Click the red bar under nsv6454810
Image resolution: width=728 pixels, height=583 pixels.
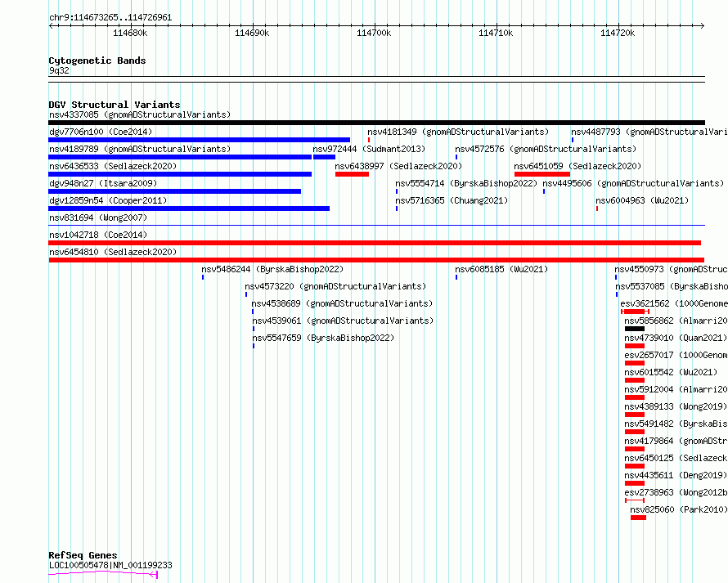[x=376, y=260]
